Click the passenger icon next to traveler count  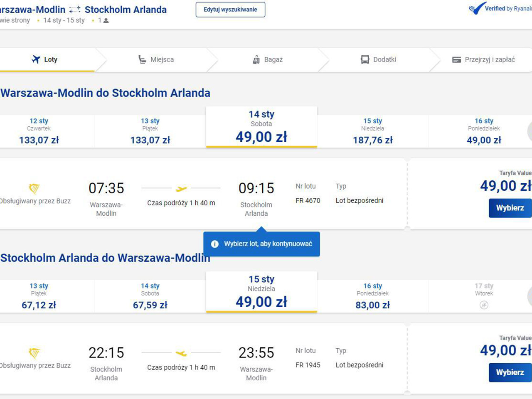point(106,20)
